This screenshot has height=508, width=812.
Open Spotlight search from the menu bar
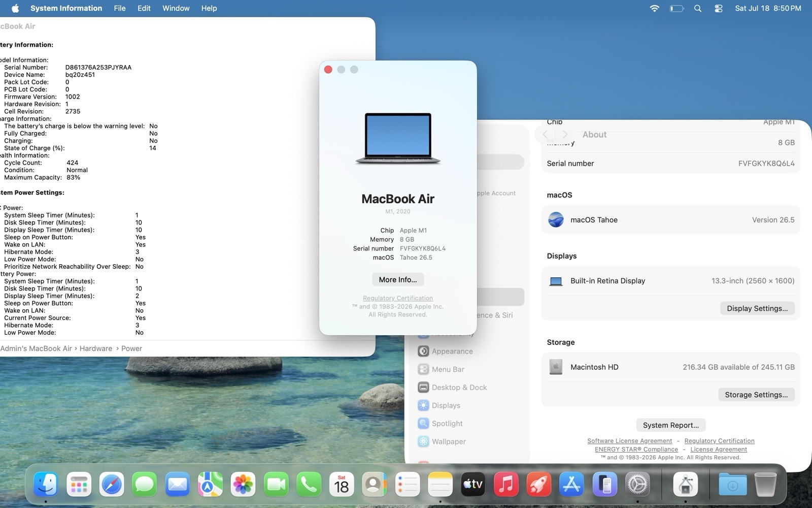pyautogui.click(x=698, y=8)
